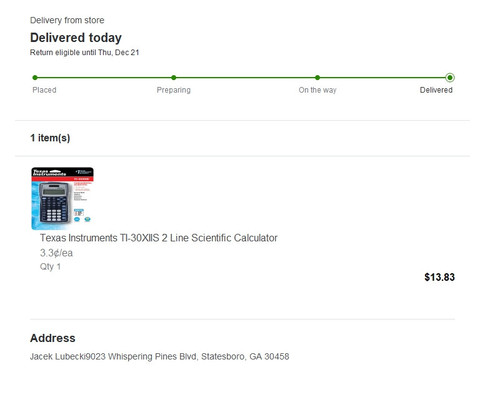Click the Placed step label

(x=44, y=90)
